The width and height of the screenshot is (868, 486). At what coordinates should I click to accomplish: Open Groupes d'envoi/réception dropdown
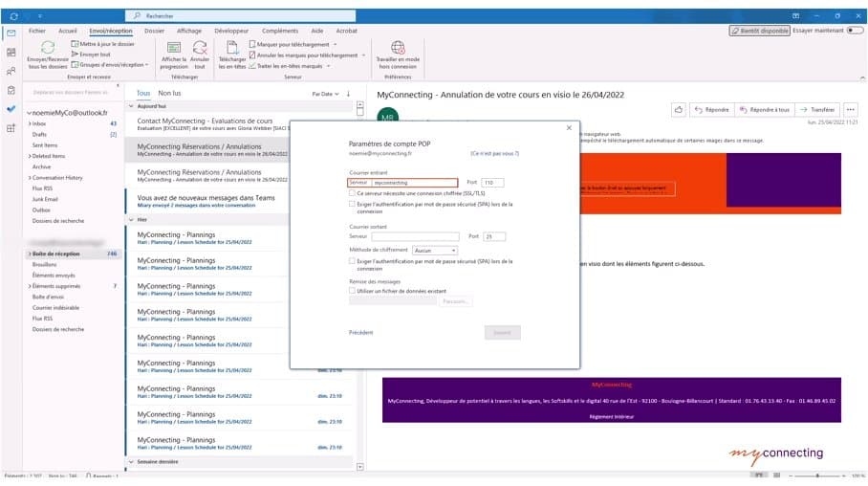click(110, 65)
